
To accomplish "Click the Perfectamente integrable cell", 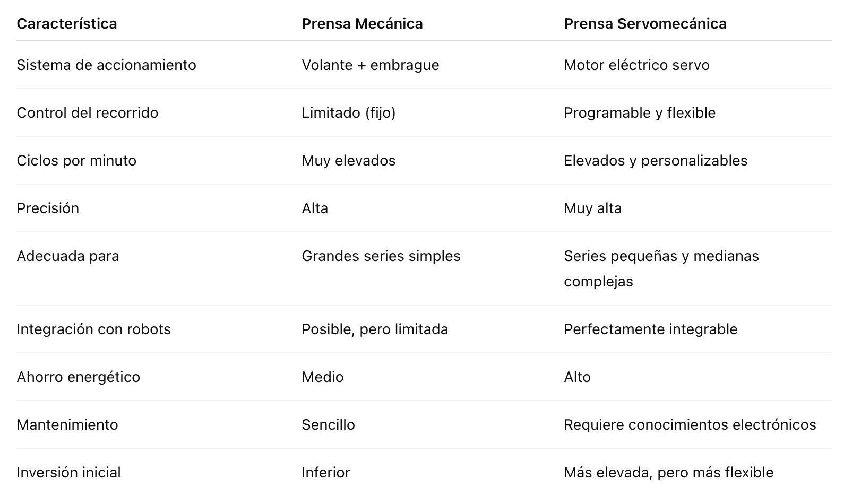I will pos(651,329).
